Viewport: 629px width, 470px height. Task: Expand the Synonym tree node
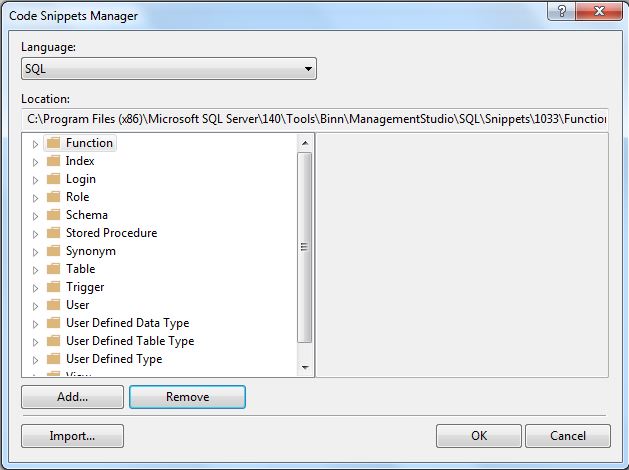pos(36,252)
